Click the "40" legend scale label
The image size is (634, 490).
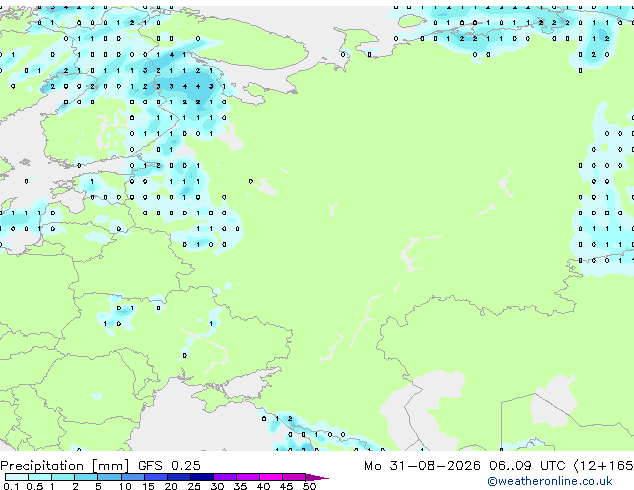[x=263, y=486]
